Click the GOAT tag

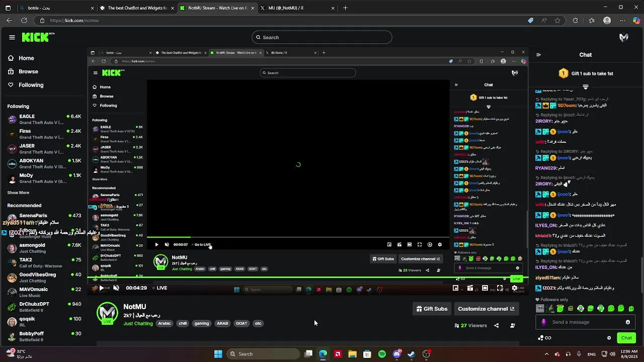[242, 323]
